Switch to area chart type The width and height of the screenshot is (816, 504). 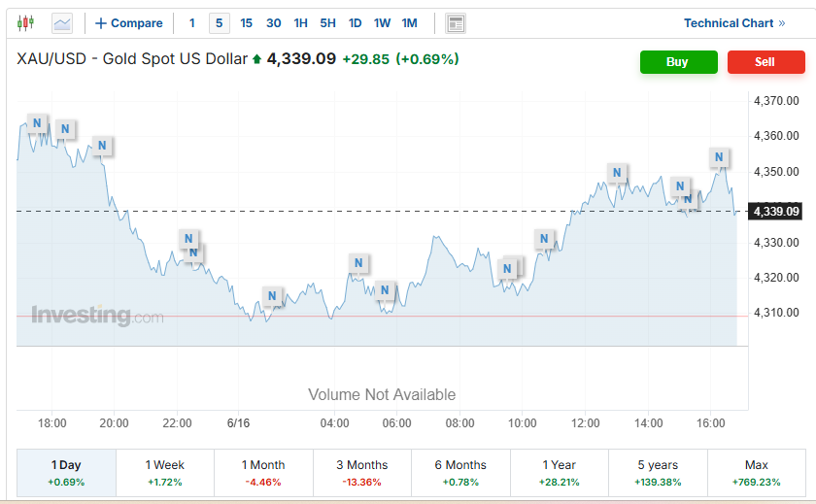pos(62,23)
